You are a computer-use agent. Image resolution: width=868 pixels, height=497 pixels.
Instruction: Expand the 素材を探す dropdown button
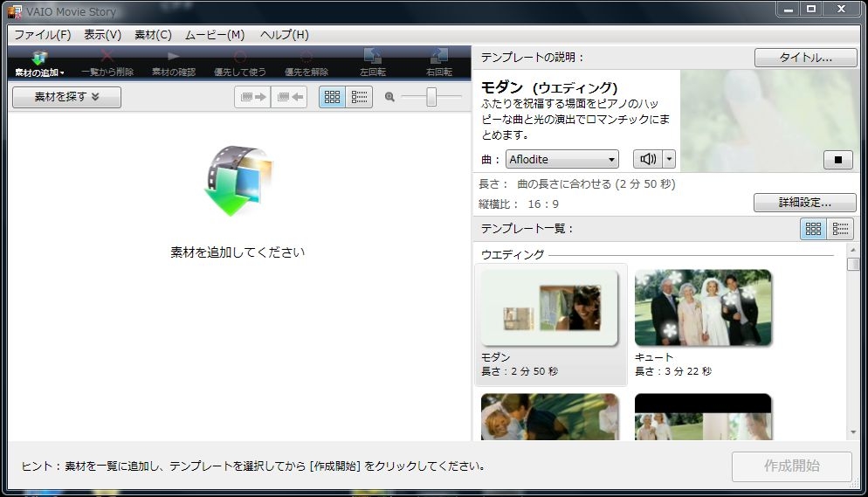pyautogui.click(x=66, y=97)
